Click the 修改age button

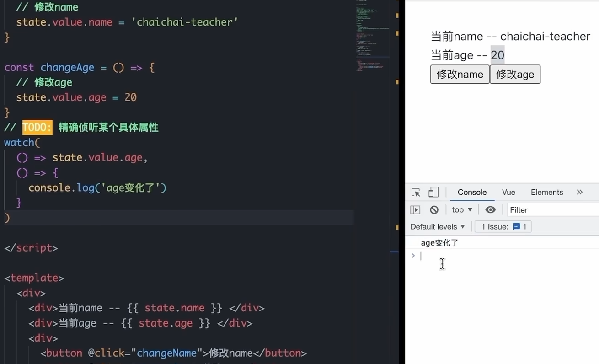point(515,74)
